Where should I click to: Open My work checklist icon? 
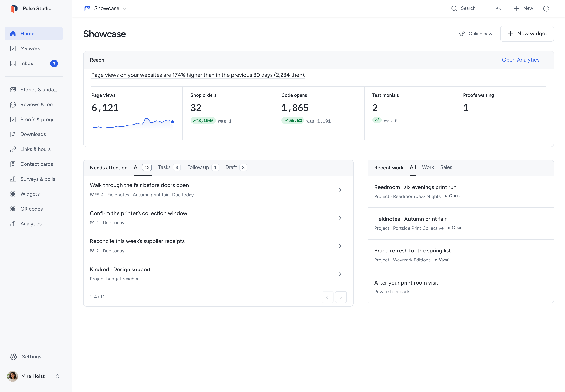click(x=13, y=49)
